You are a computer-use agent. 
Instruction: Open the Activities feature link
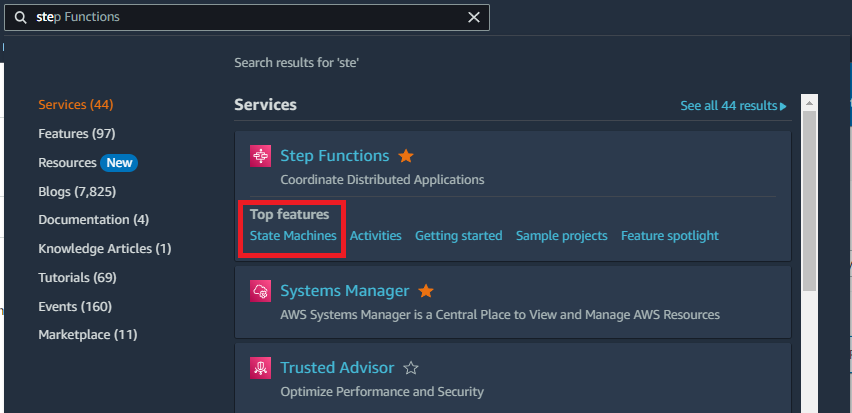(375, 236)
